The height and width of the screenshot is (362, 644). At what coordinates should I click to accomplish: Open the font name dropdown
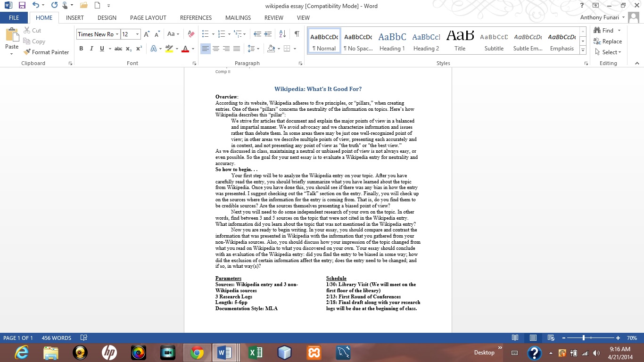(x=117, y=34)
